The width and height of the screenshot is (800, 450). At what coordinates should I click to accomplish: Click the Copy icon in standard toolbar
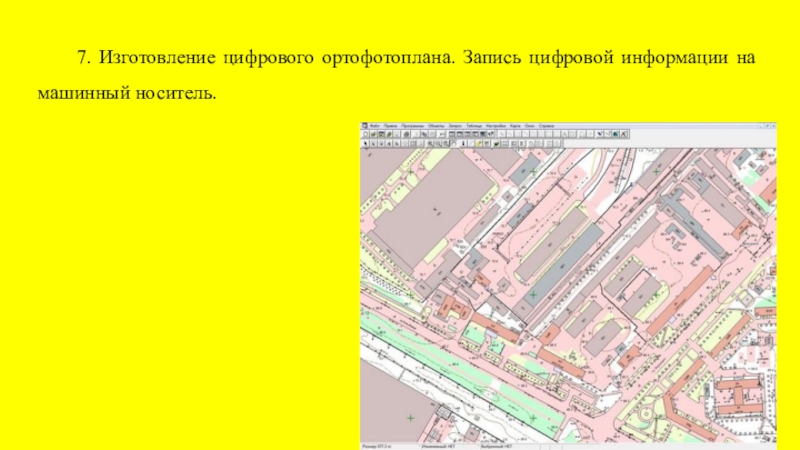click(424, 134)
